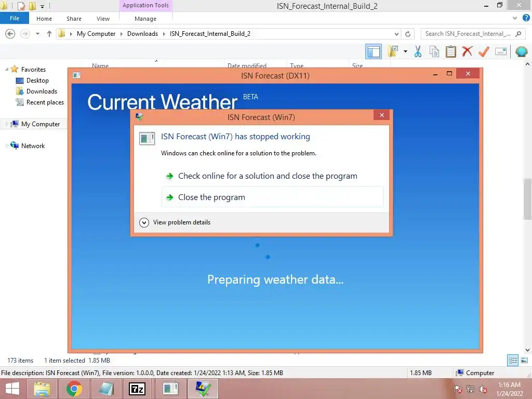Click the Cut scissors icon

[418, 51]
